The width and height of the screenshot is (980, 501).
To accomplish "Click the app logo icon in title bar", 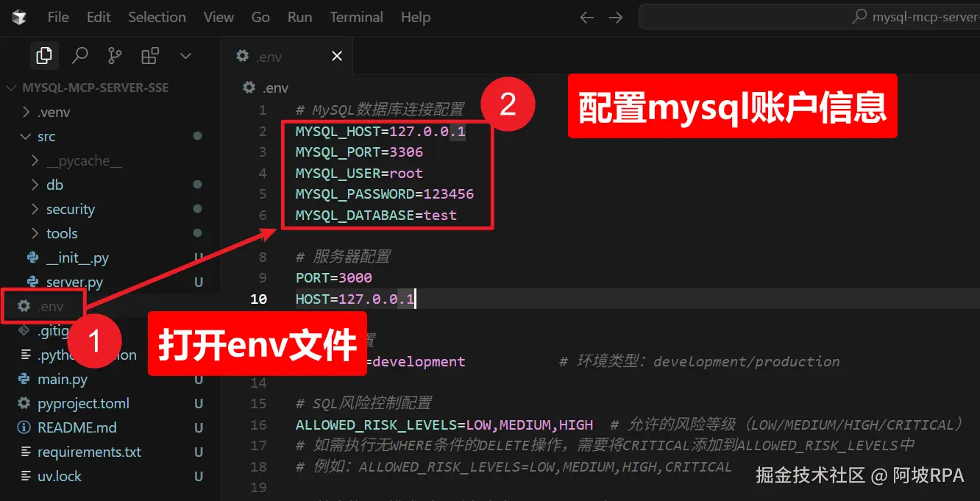I will coord(19,17).
